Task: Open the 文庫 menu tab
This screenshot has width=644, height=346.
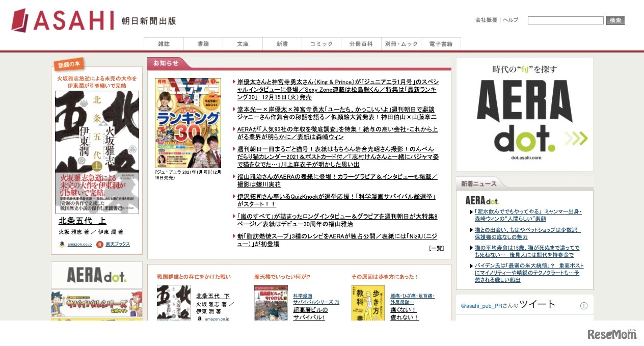Action: 243,44
